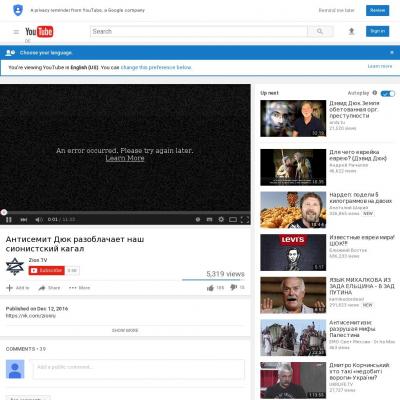Dislike the video with thumbs down
The width and height of the screenshot is (400, 400).
(x=234, y=287)
